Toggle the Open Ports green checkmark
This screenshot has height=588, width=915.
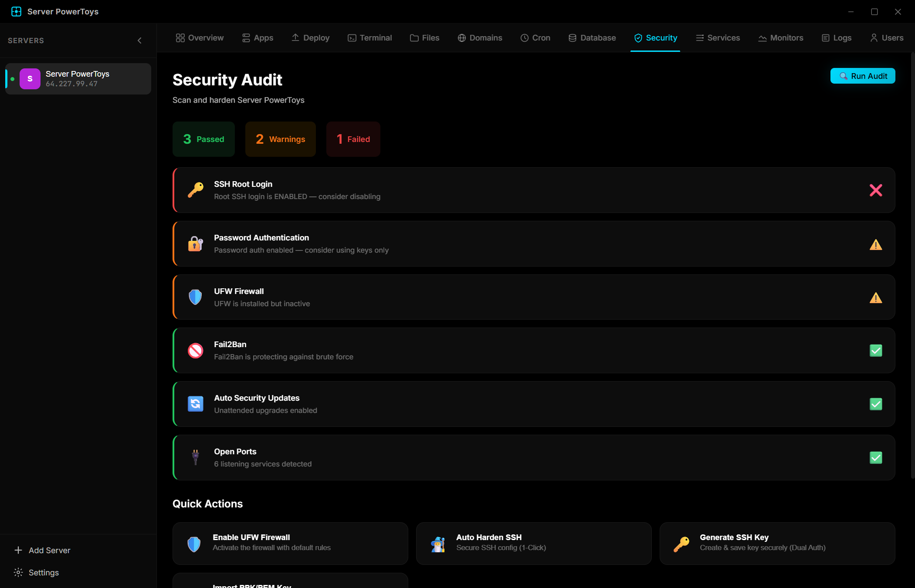pos(876,457)
